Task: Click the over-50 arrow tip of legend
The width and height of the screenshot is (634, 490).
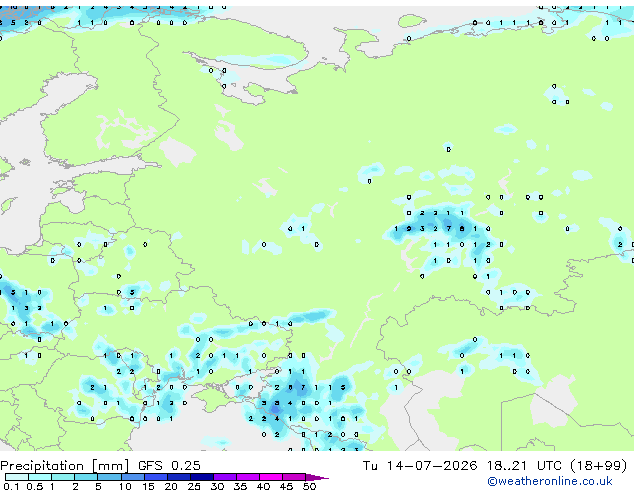Action: 317,478
